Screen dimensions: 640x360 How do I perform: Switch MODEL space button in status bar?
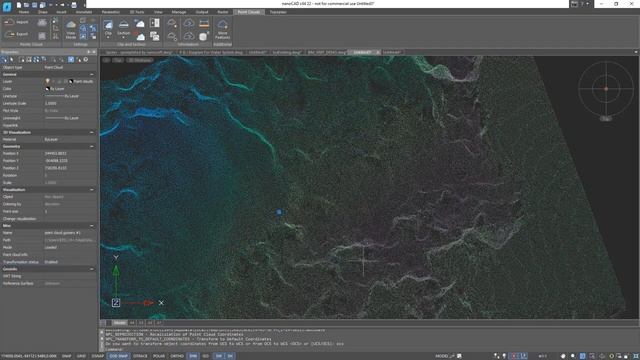pos(442,356)
